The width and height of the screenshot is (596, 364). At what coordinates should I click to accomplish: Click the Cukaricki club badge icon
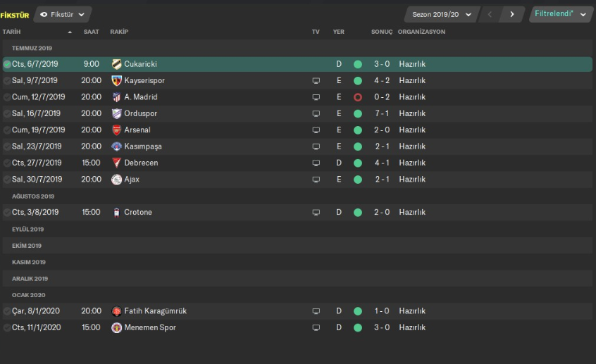116,64
